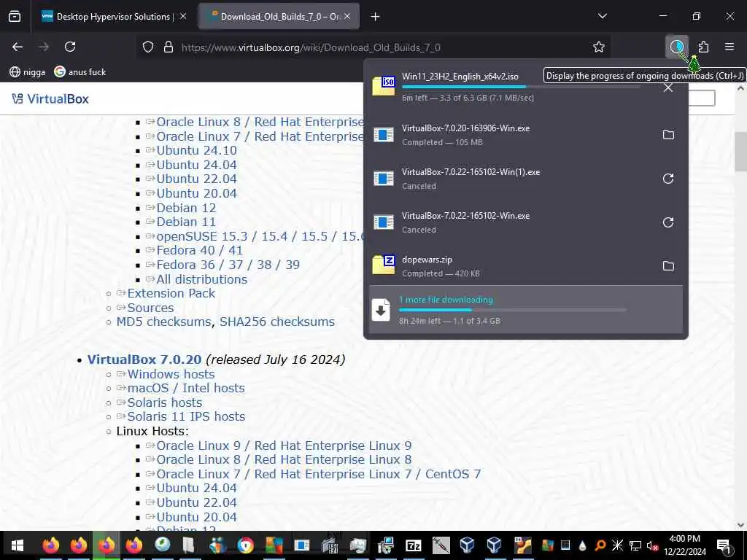Image resolution: width=747 pixels, height=560 pixels.
Task: Open the Solaris hosts link
Action: point(164,402)
